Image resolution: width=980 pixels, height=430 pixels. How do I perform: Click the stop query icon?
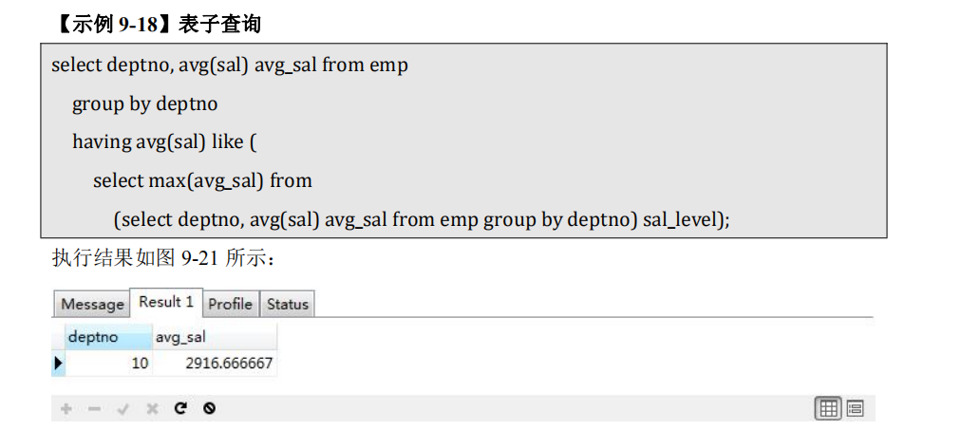(209, 409)
